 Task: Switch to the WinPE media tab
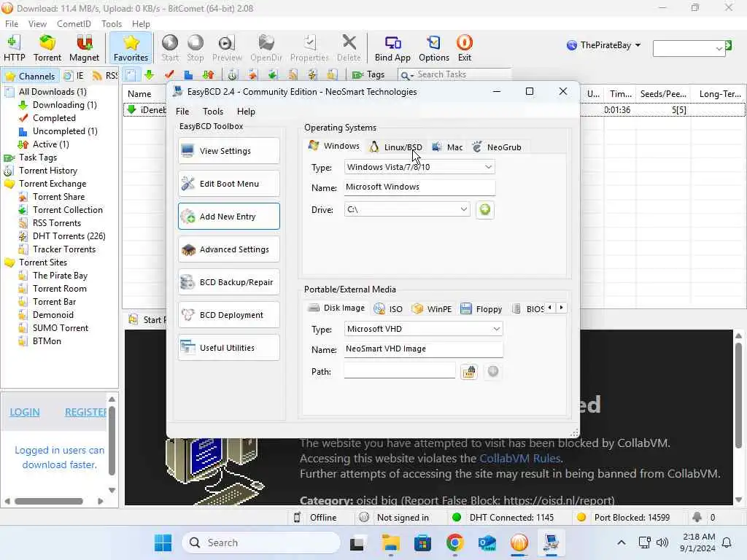point(432,309)
